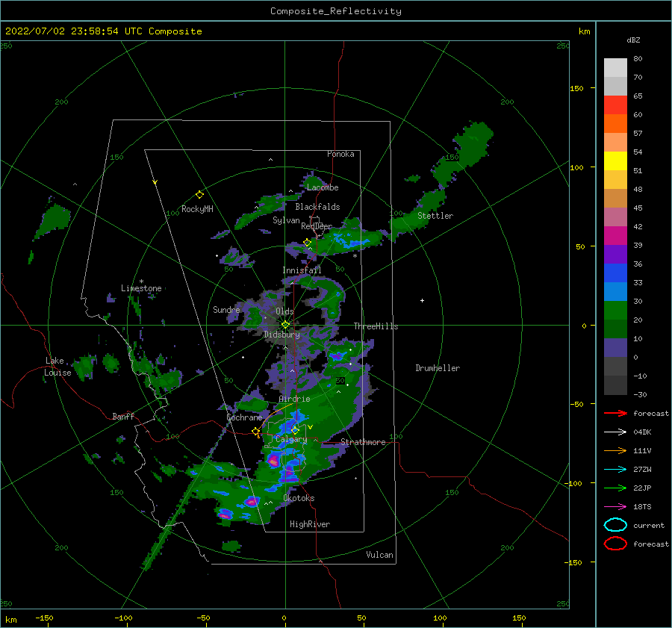Viewport: 672px width, 628px height.
Task: Click the ThreeHills label
Action: tap(376, 326)
